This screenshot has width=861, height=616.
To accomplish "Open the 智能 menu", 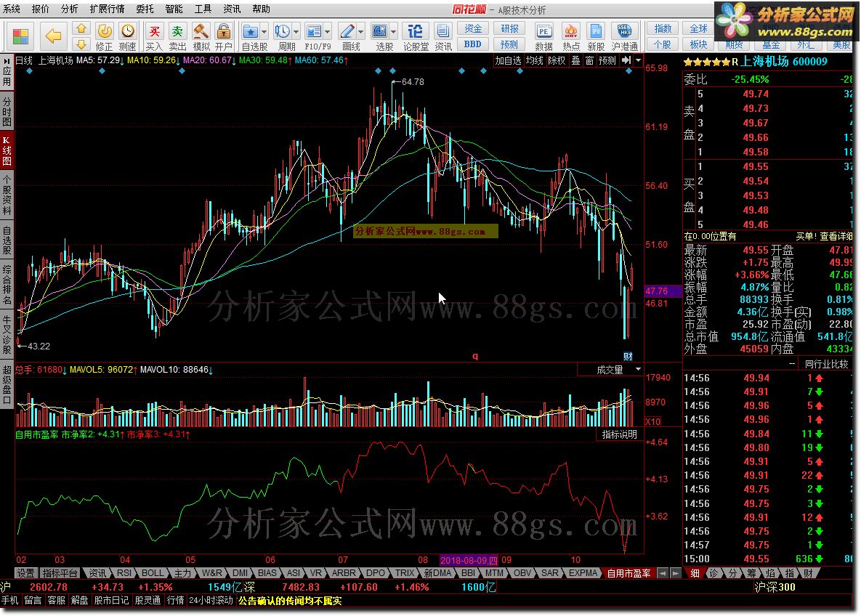I will [174, 9].
